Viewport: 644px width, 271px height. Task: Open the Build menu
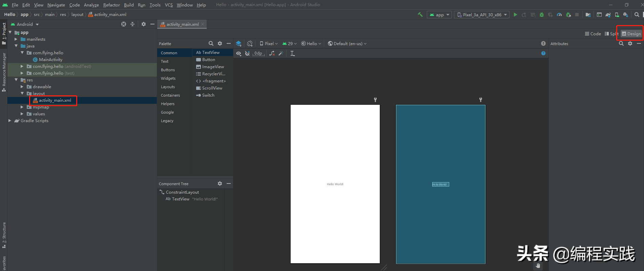(129, 5)
